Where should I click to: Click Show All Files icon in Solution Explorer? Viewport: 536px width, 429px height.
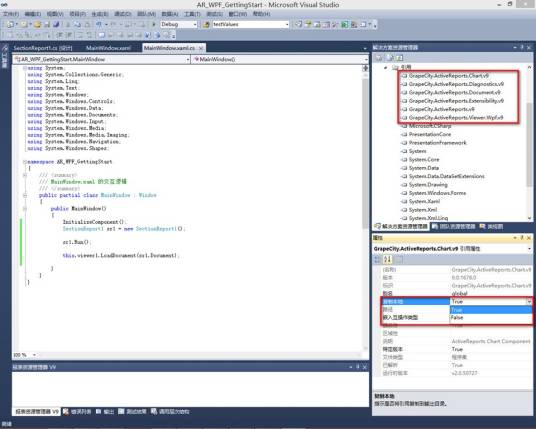[x=390, y=58]
